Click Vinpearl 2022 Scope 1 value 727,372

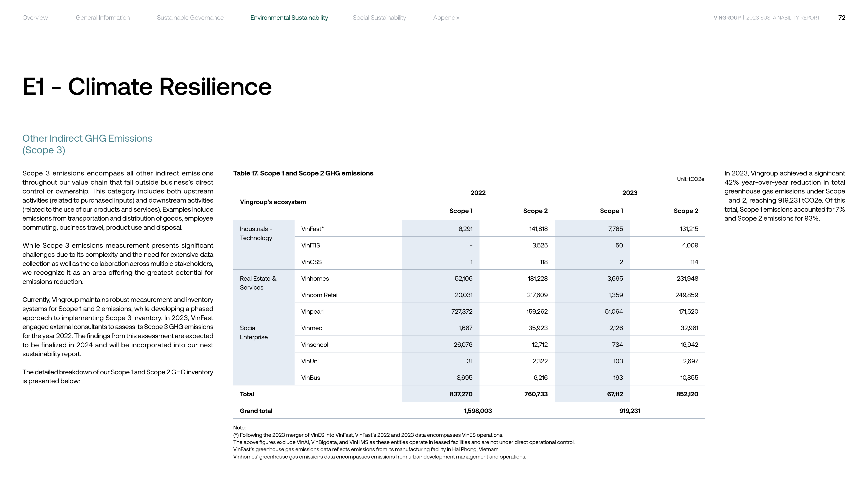click(462, 311)
